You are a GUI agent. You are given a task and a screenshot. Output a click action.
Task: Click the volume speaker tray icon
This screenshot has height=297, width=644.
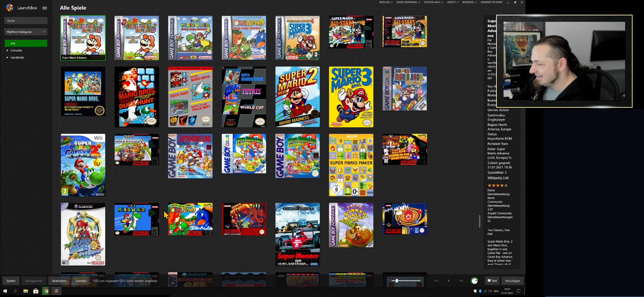[490, 291]
